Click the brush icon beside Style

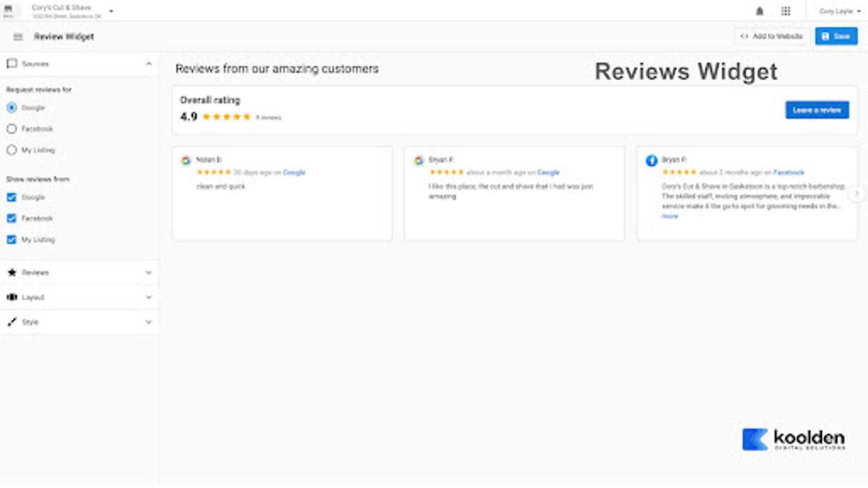coord(12,322)
